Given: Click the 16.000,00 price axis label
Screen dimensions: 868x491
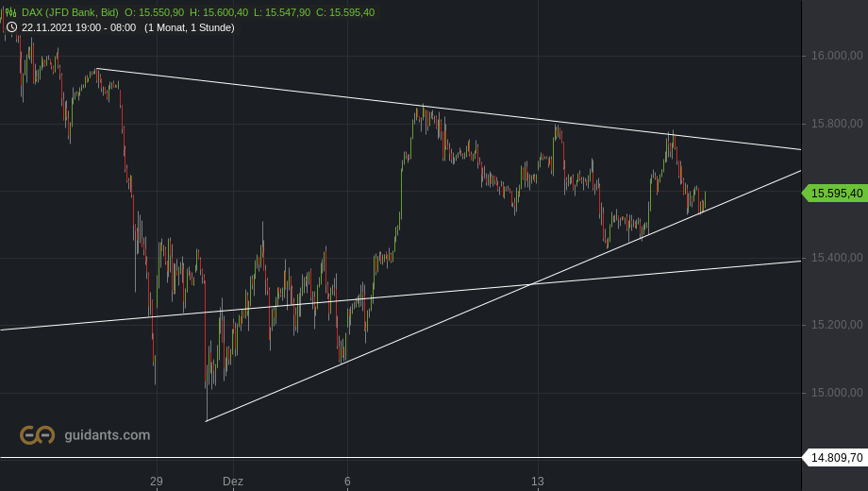Looking at the screenshot, I should coord(838,57).
